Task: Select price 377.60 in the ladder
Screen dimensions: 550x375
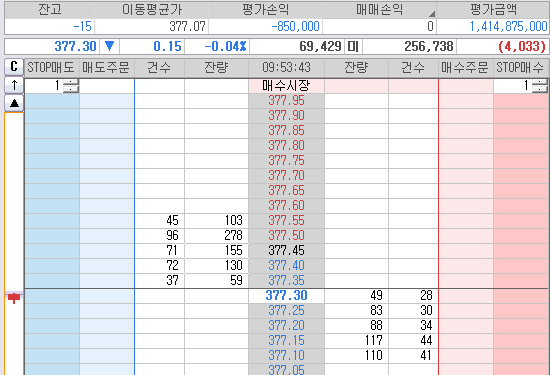Action: [x=286, y=206]
